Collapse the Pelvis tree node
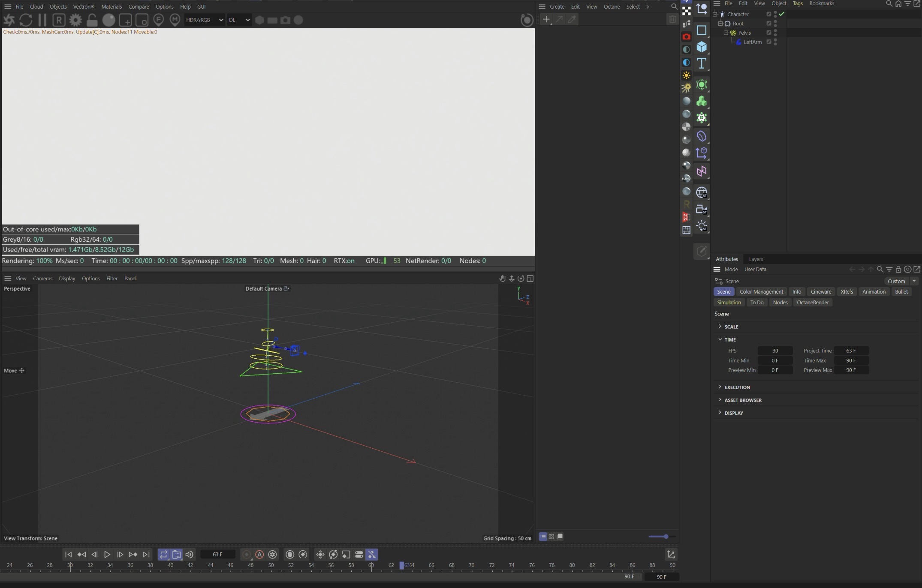The width and height of the screenshot is (922, 588). pyautogui.click(x=726, y=33)
